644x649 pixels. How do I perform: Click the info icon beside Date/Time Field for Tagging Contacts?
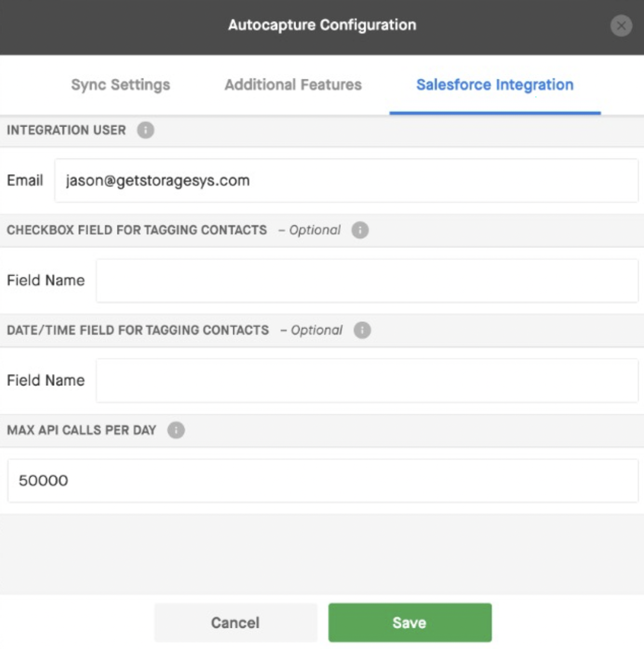click(x=362, y=330)
